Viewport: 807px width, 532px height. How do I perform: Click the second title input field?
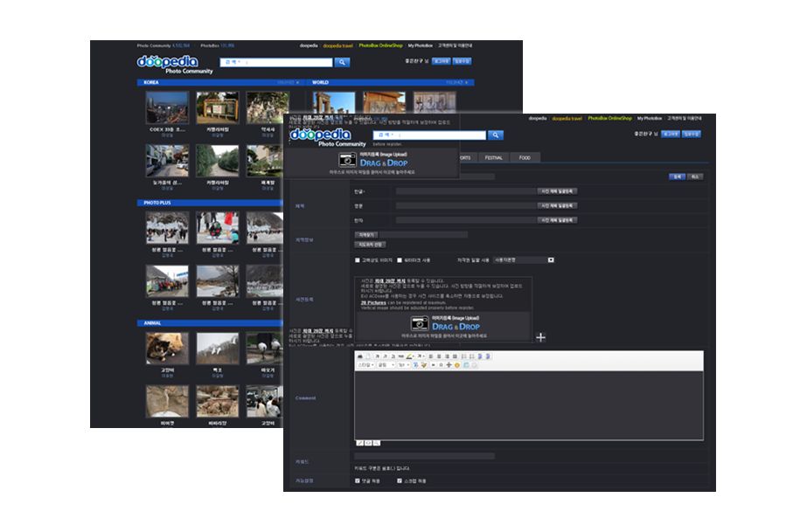click(466, 205)
